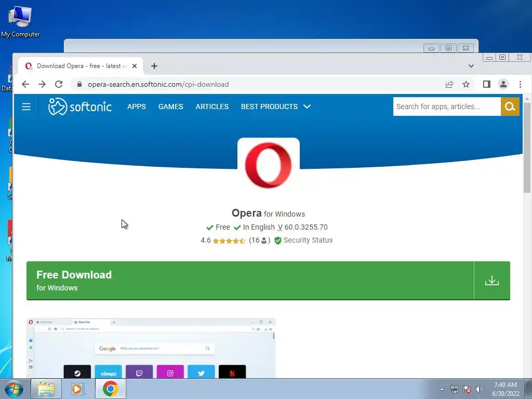Open the Chrome profile avatar
The image size is (532, 399).
click(x=503, y=84)
